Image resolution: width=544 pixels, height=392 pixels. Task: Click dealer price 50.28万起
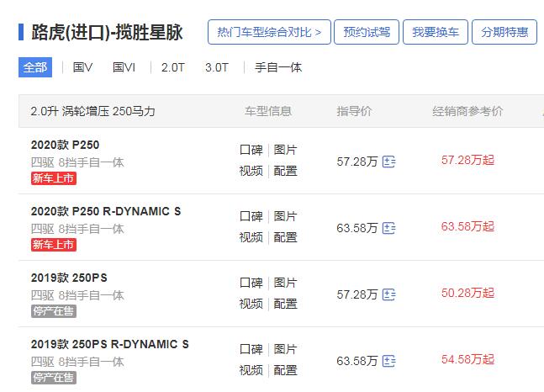pyautogui.click(x=467, y=293)
